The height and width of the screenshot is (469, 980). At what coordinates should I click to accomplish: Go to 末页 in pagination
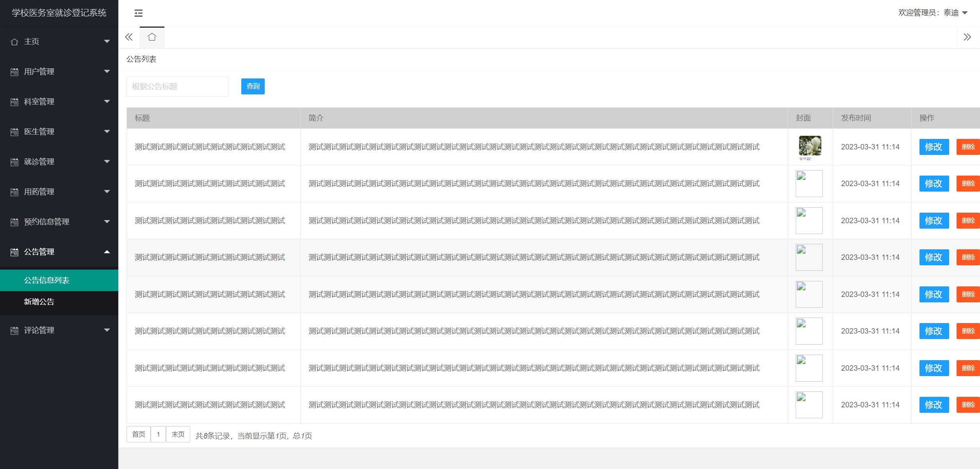click(x=178, y=434)
